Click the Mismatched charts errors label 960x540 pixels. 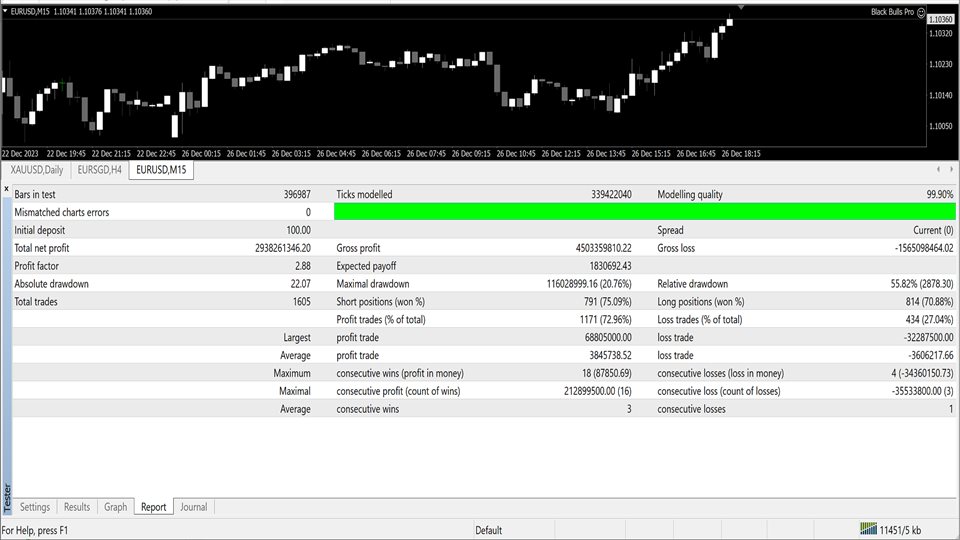coord(62,212)
